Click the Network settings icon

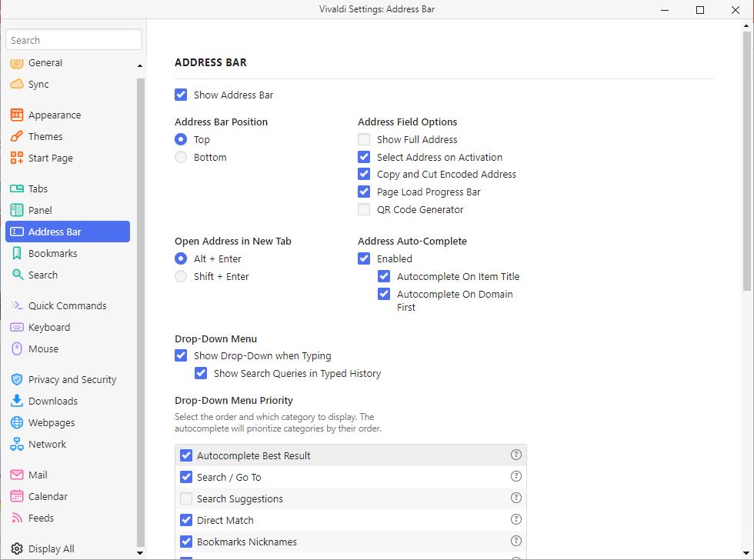pyautogui.click(x=17, y=444)
